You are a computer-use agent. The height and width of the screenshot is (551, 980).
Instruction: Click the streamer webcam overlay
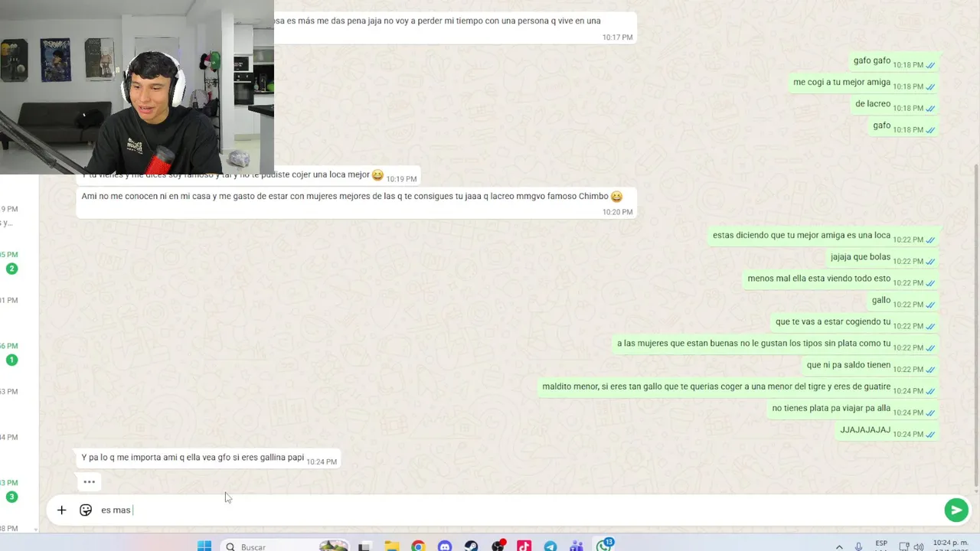point(136,87)
